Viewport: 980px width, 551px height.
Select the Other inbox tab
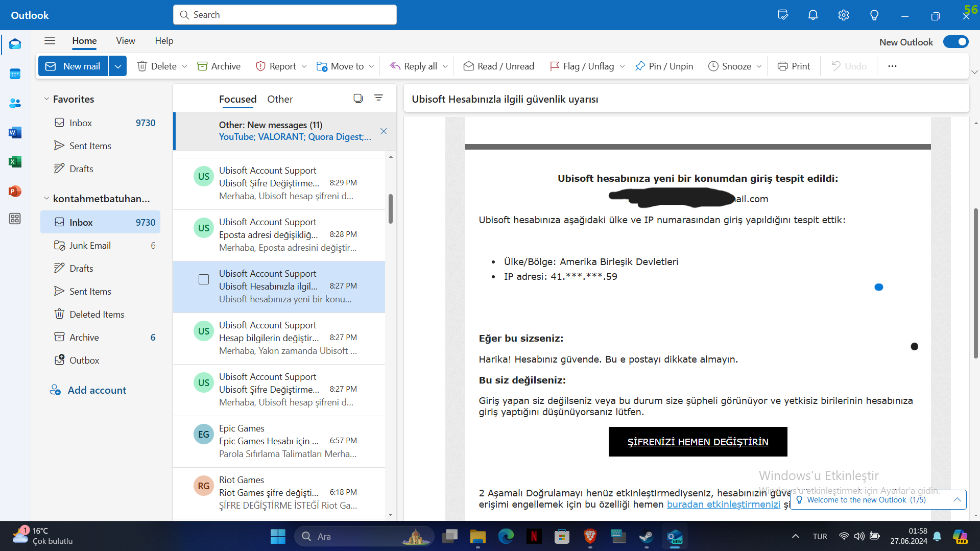tap(280, 99)
